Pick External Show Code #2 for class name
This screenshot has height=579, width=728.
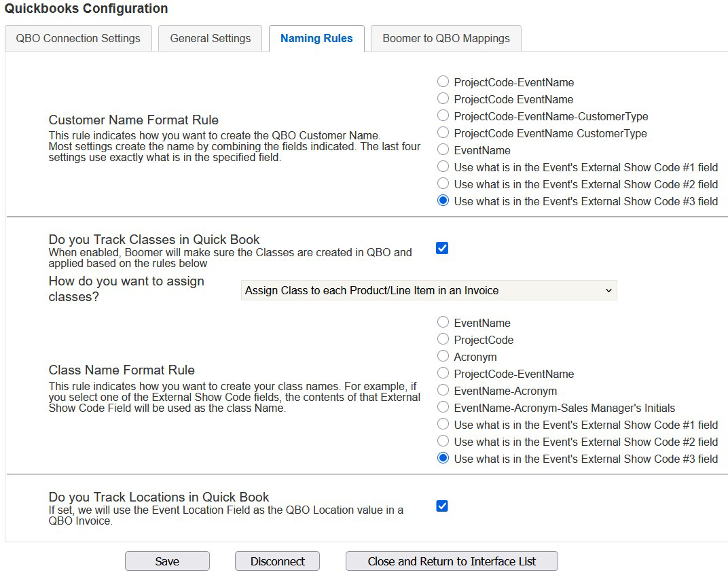(443, 441)
